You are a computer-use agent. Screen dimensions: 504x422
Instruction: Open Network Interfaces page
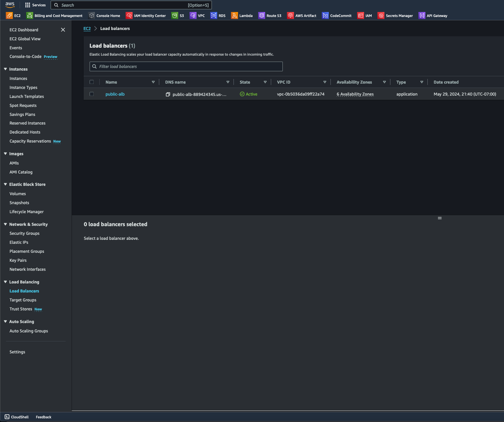[28, 269]
